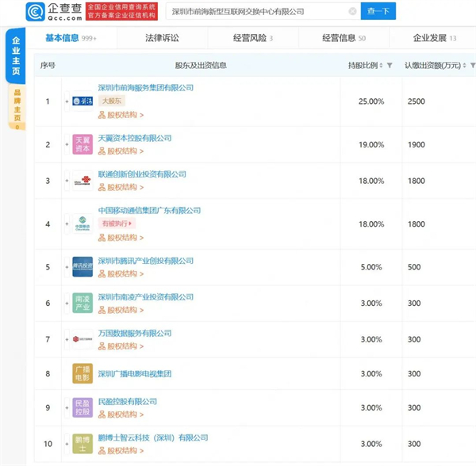Open 鹏博士智云科技（深圳）有限公司 link
This screenshot has width=476, height=466.
tap(153, 437)
